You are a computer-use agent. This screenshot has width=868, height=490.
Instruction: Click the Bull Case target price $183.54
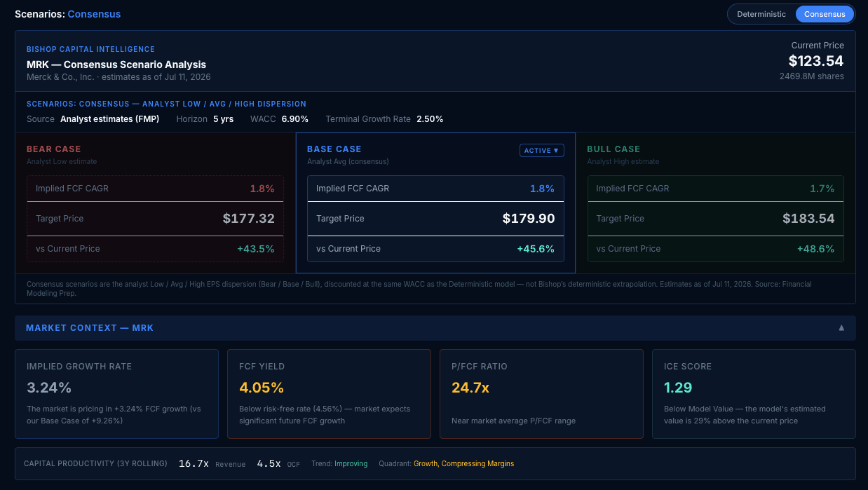pos(808,219)
